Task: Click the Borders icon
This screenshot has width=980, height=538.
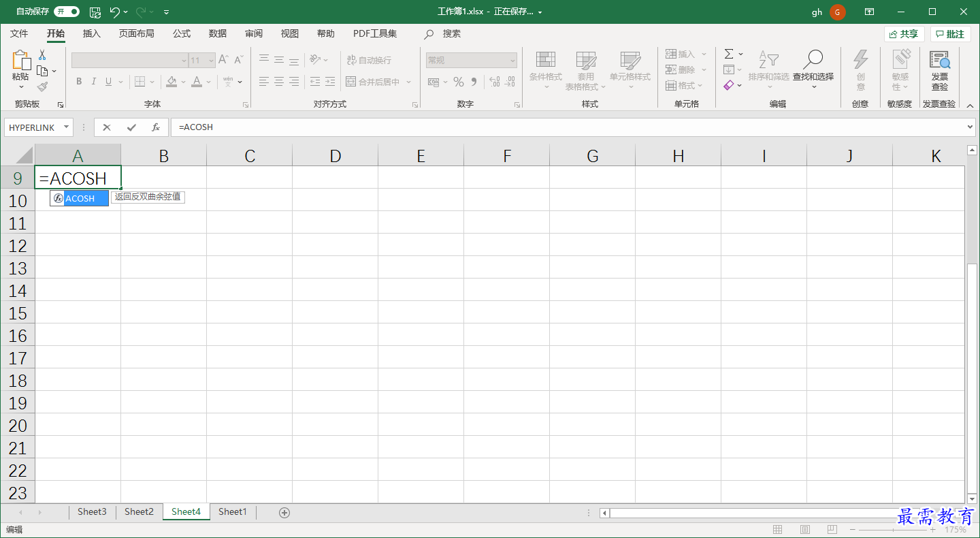Action: (140, 82)
